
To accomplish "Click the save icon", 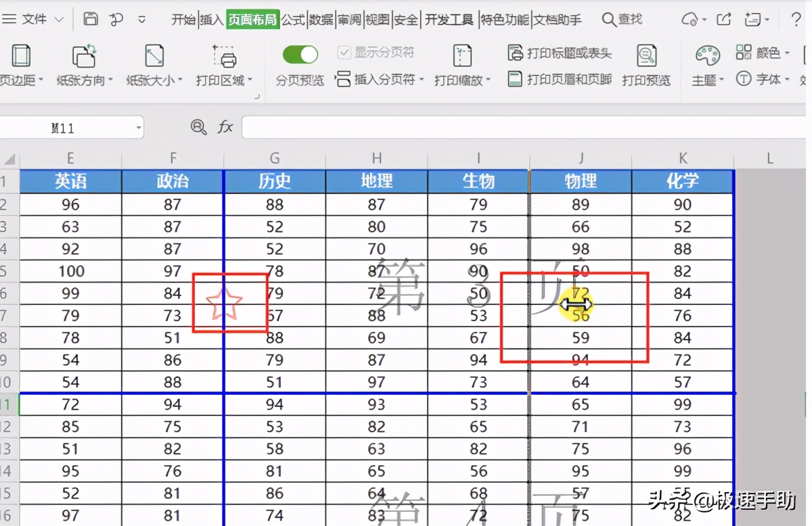I will [x=91, y=19].
